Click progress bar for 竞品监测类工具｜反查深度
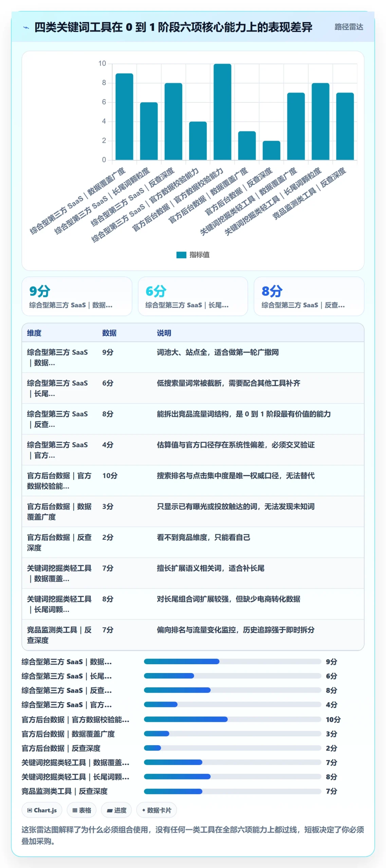 pyautogui.click(x=233, y=791)
